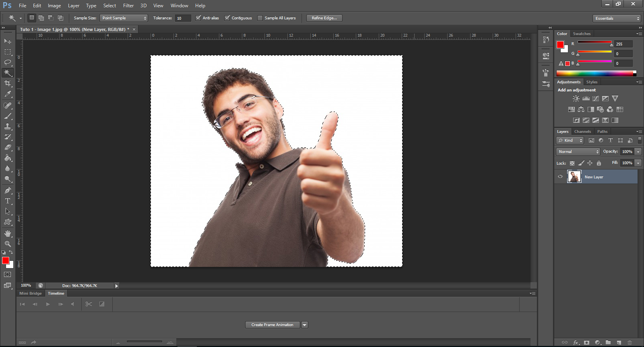Select the Rectangular Marquee tool
This screenshot has height=347, width=644.
coord(8,52)
